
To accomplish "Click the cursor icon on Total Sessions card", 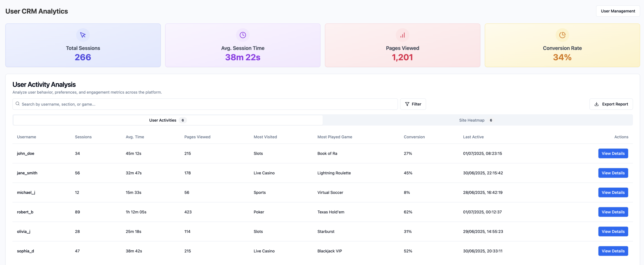I will 83,35.
